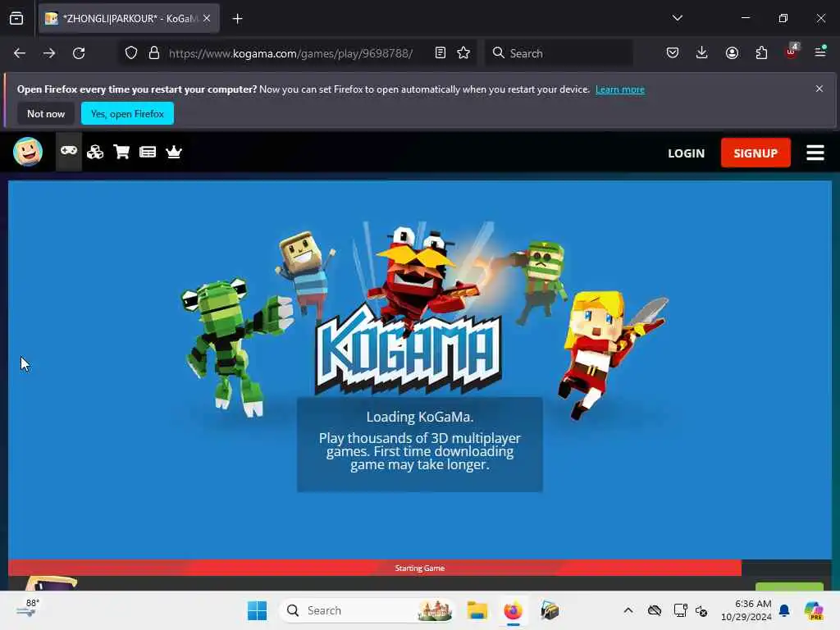Save page to Pocket
Image resolution: width=840 pixels, height=630 pixels.
(673, 52)
